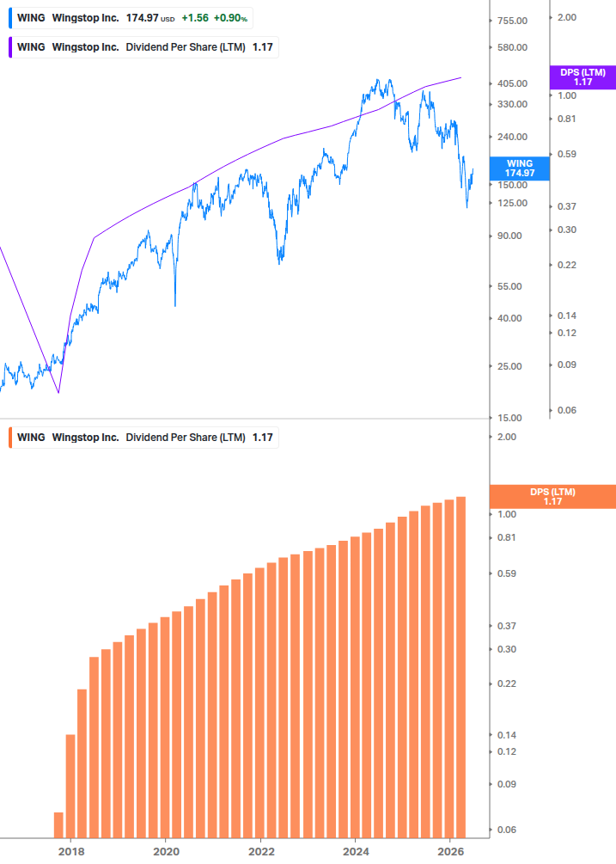Click the 90.00 price axis label
The height and width of the screenshot is (864, 616).
click(509, 236)
